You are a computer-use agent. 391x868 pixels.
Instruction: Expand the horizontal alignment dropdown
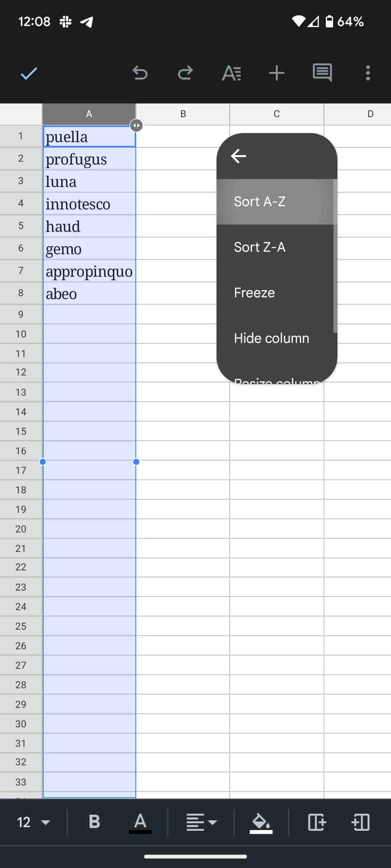pyautogui.click(x=201, y=822)
